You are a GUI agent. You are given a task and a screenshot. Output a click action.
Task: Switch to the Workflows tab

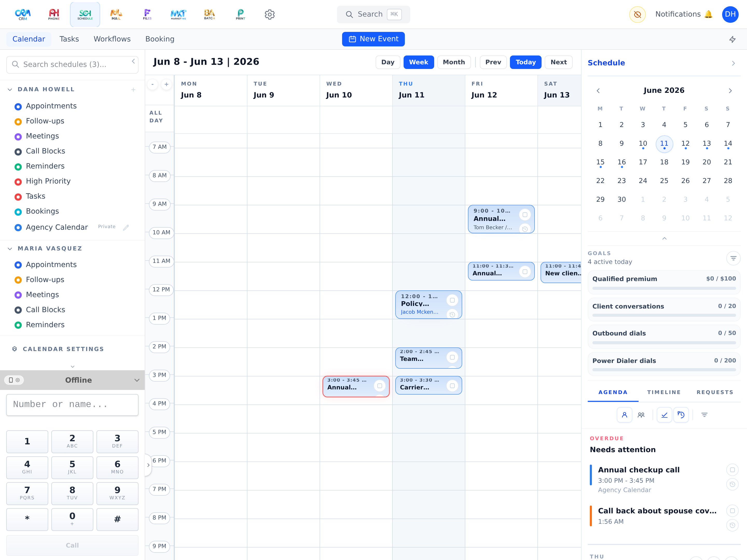112,39
